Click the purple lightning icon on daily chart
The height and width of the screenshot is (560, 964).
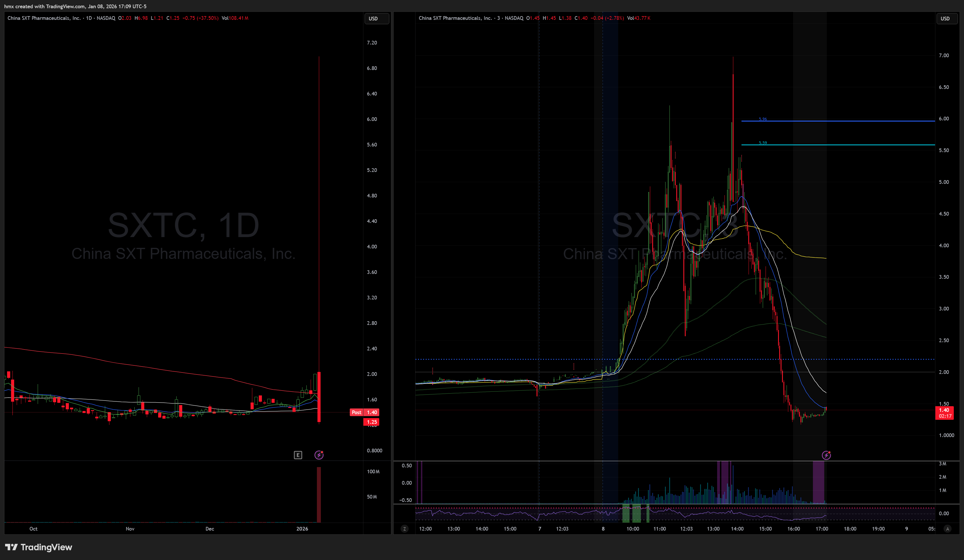(319, 455)
